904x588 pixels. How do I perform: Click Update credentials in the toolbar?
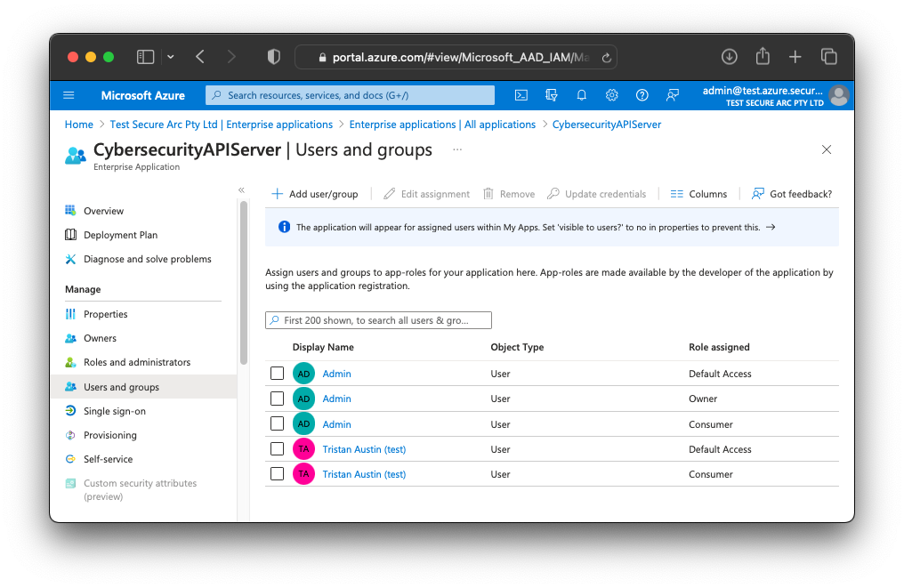pos(597,194)
